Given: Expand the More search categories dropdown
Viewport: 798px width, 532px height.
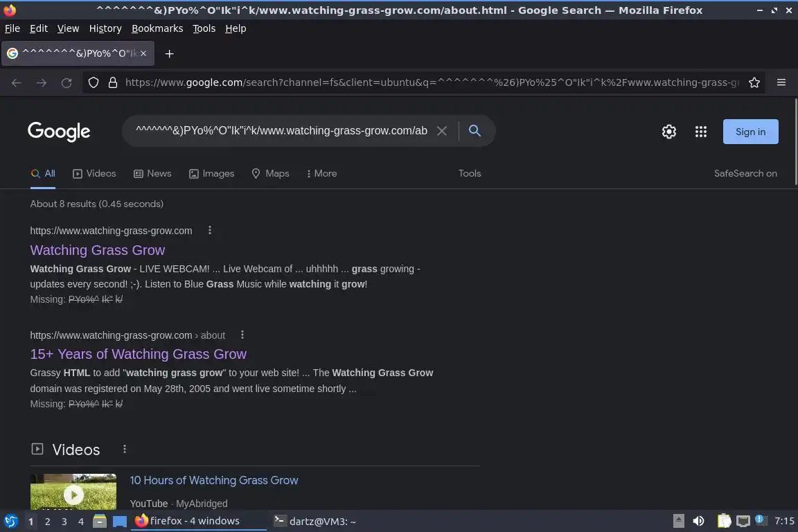Looking at the screenshot, I should (322, 174).
